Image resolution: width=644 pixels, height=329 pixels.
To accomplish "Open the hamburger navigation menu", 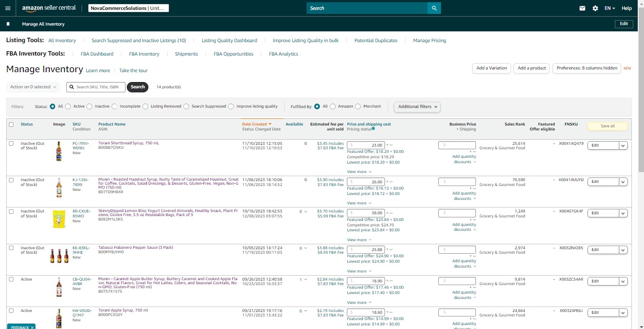I will pos(8,8).
